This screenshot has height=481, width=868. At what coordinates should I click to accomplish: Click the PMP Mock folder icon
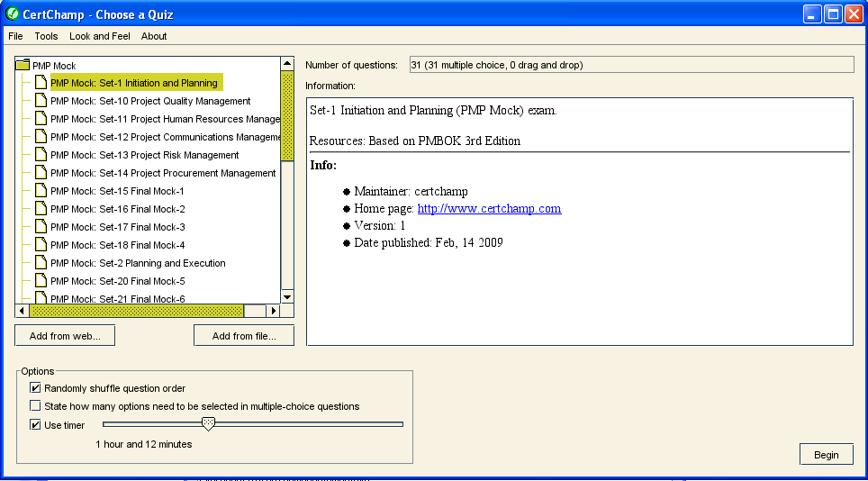[23, 66]
